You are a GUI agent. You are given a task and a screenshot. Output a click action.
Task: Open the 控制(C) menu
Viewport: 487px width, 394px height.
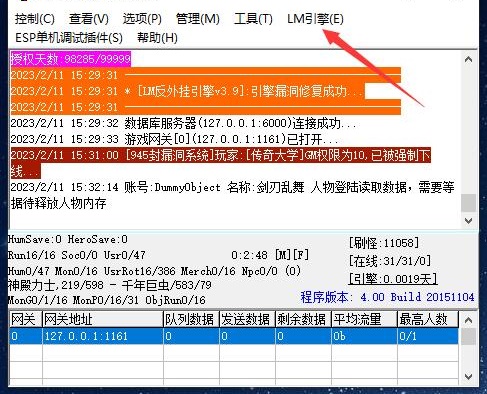35,19
